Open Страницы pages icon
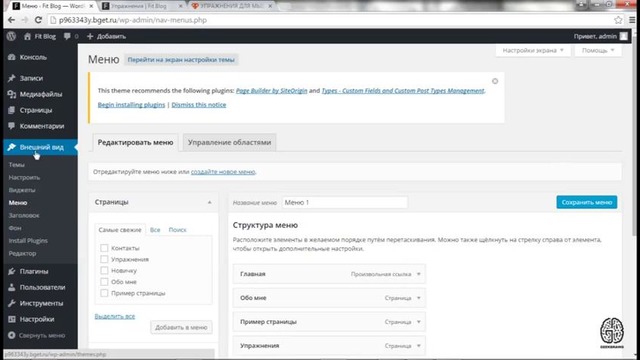The height and width of the screenshot is (360, 640). tap(11, 110)
